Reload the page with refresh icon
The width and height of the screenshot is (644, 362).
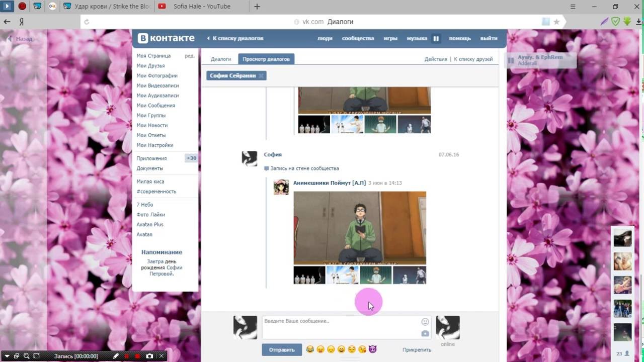point(87,22)
